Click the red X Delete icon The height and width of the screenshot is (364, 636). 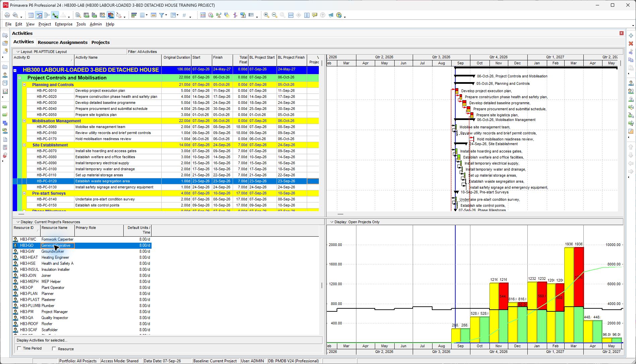point(631,44)
